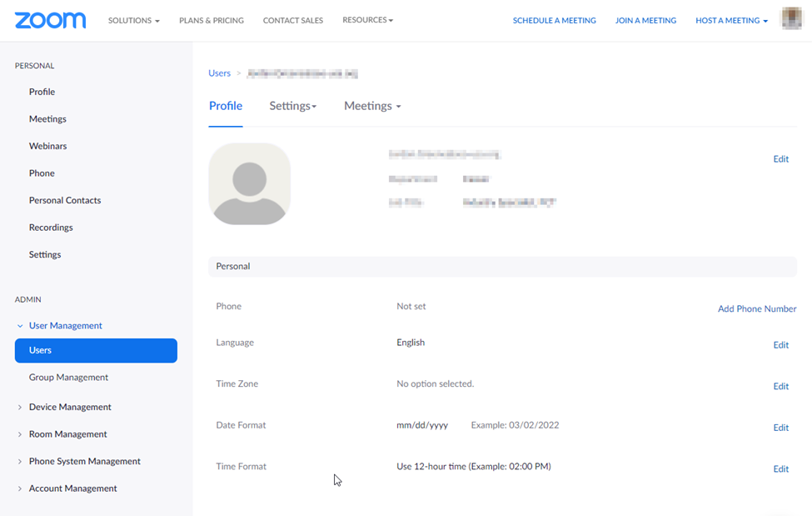812x516 pixels.
Task: Click the 'No option selected.' text
Action: [435, 383]
